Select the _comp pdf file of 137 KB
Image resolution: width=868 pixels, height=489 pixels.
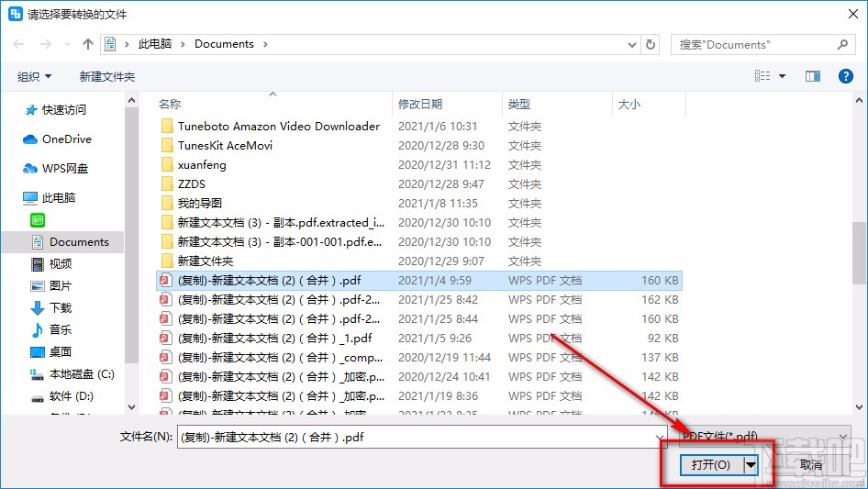(419, 357)
